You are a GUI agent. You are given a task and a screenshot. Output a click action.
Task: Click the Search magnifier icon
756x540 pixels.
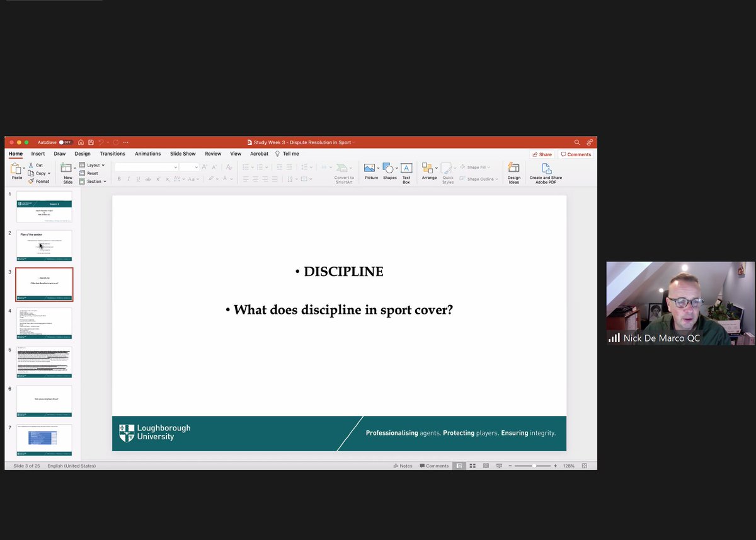tap(577, 142)
